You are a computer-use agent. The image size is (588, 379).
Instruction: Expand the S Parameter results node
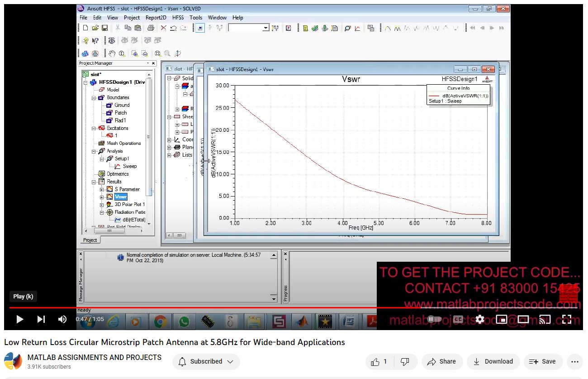click(102, 189)
